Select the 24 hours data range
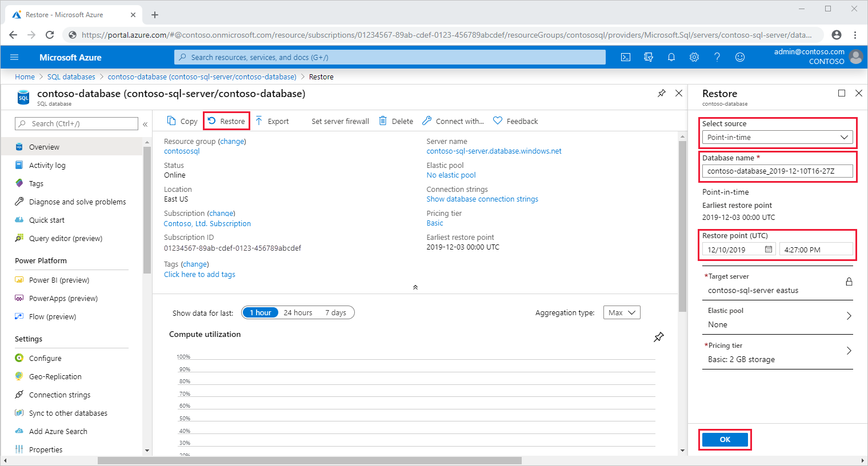The height and width of the screenshot is (466, 868). (x=298, y=312)
